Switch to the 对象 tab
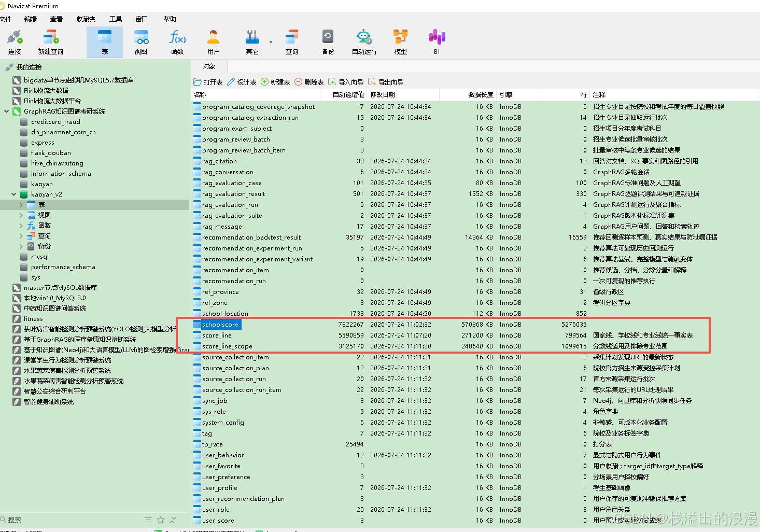Viewport: 760px width, 532px height. 209,66
